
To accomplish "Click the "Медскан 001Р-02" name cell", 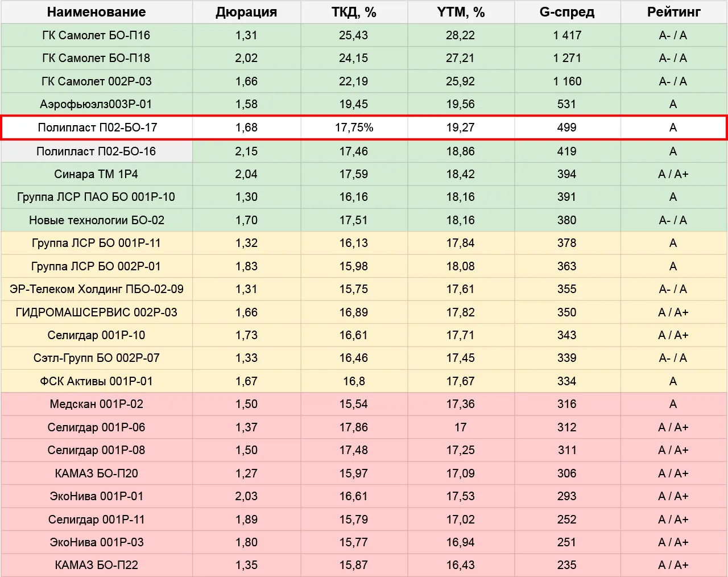I will point(96,404).
